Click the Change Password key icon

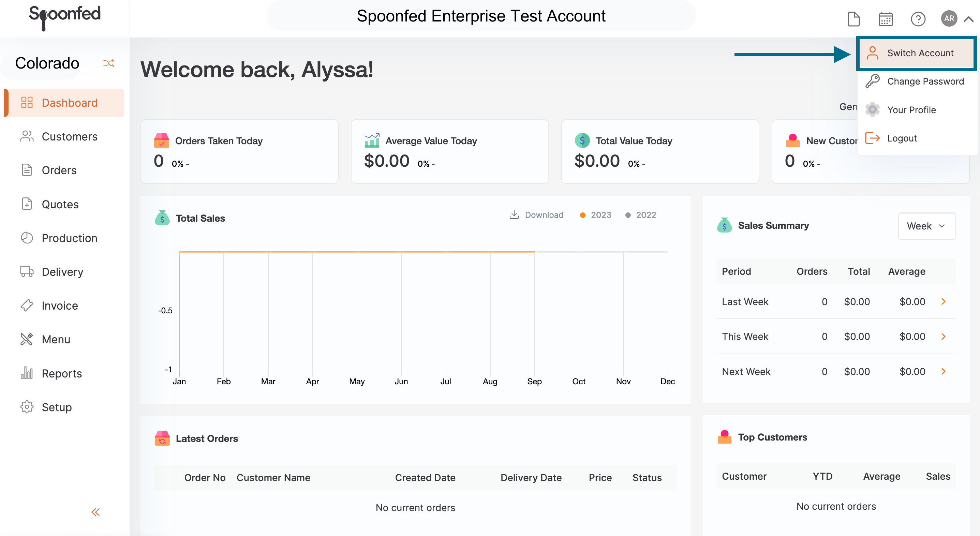(x=872, y=81)
